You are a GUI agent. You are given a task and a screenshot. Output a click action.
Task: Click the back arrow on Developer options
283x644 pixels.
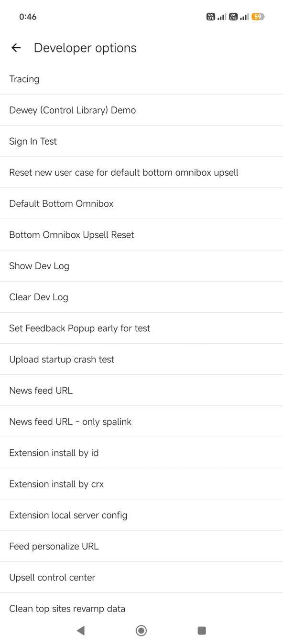pos(16,48)
